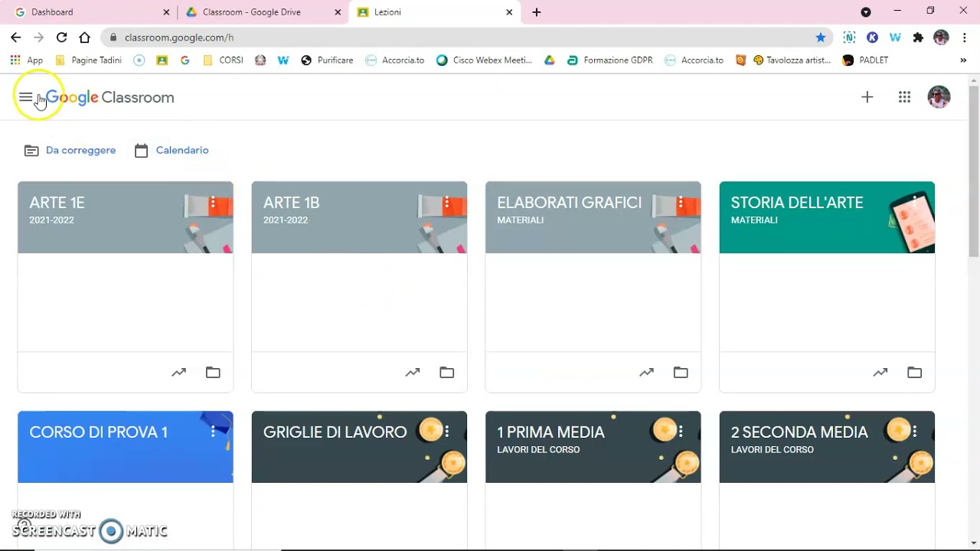This screenshot has height=551, width=980.
Task: Open the Google Drive bookmark icon in the bookmarks bar
Action: 549,60
